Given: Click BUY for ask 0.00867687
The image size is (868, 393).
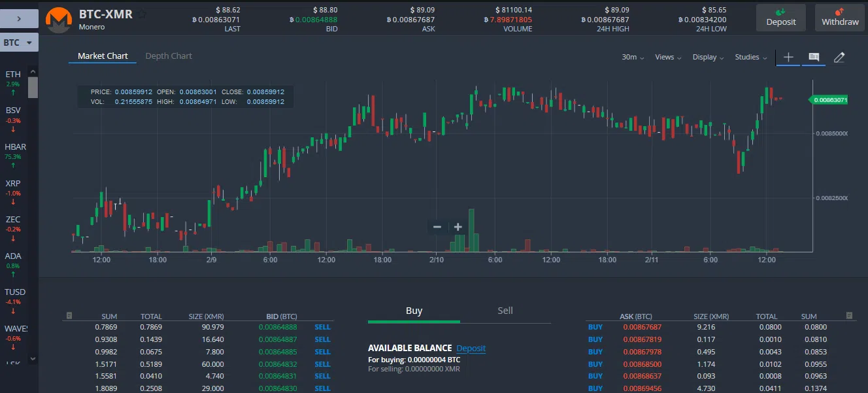Looking at the screenshot, I should pos(595,327).
